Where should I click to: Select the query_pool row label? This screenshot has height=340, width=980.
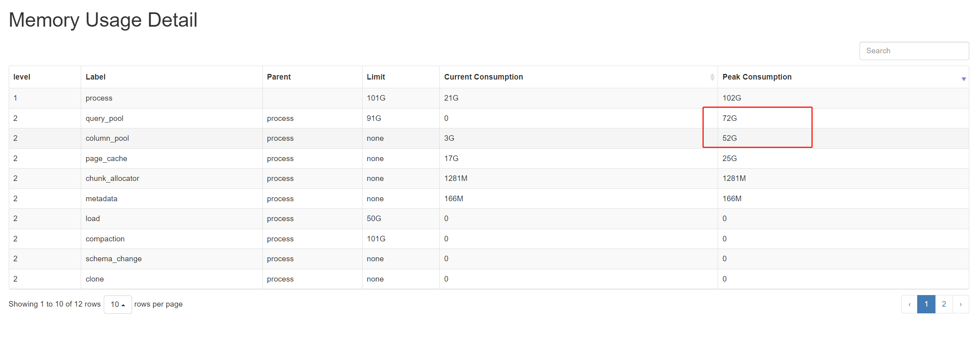pyautogui.click(x=105, y=119)
